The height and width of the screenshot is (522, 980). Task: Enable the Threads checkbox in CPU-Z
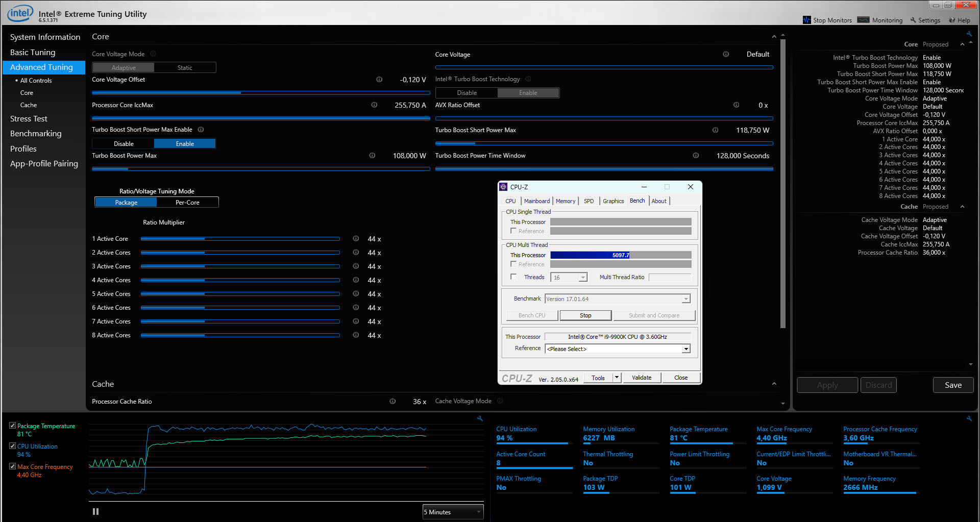tap(513, 277)
